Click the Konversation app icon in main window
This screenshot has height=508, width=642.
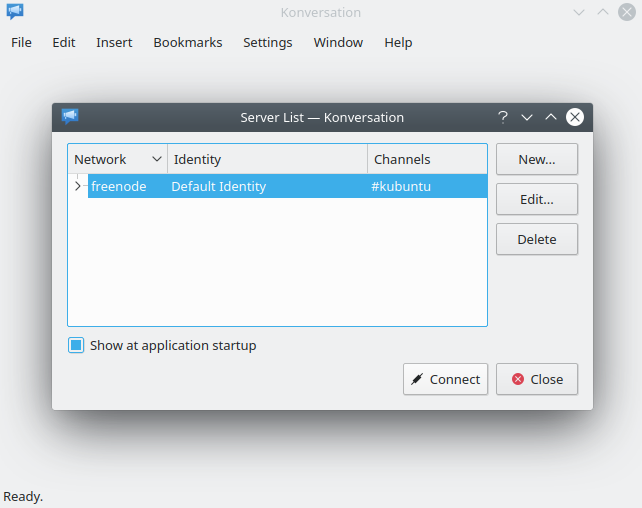click(15, 13)
